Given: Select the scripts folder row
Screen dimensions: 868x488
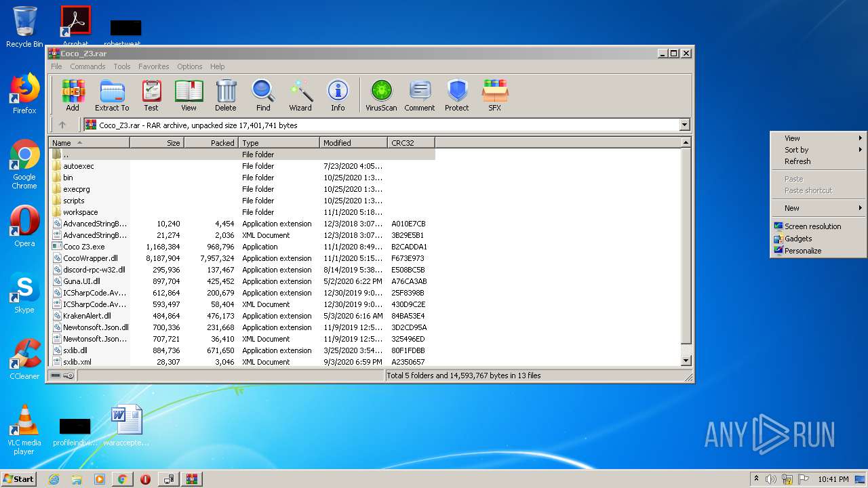Looking at the screenshot, I should click(242, 201).
